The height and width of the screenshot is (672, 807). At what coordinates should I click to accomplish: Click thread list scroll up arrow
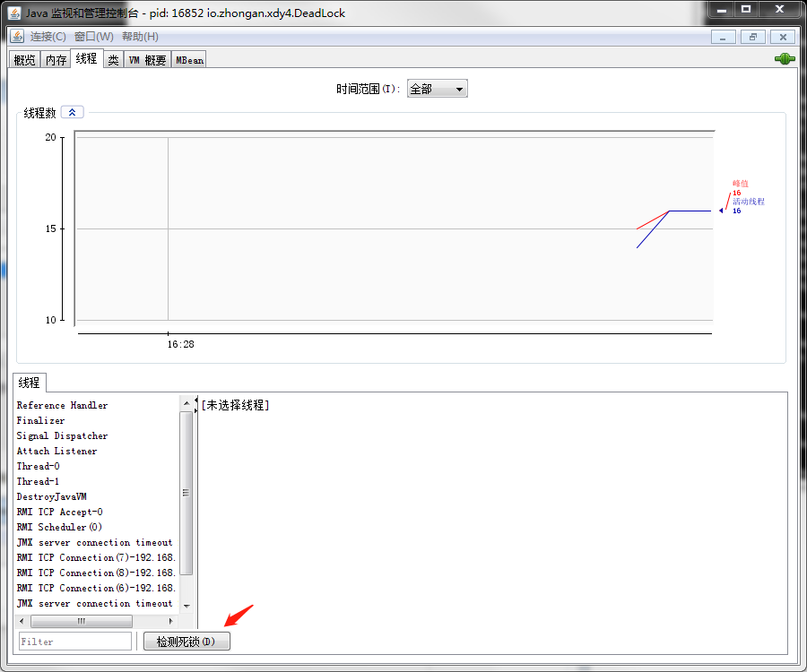pos(187,403)
